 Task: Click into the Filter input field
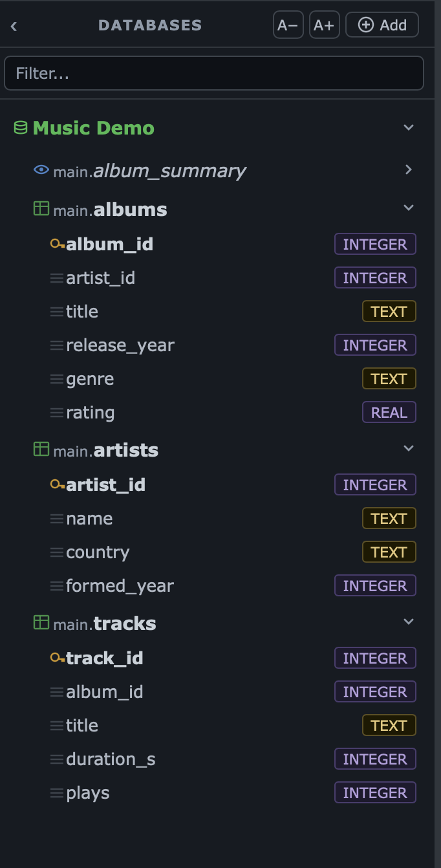[214, 73]
